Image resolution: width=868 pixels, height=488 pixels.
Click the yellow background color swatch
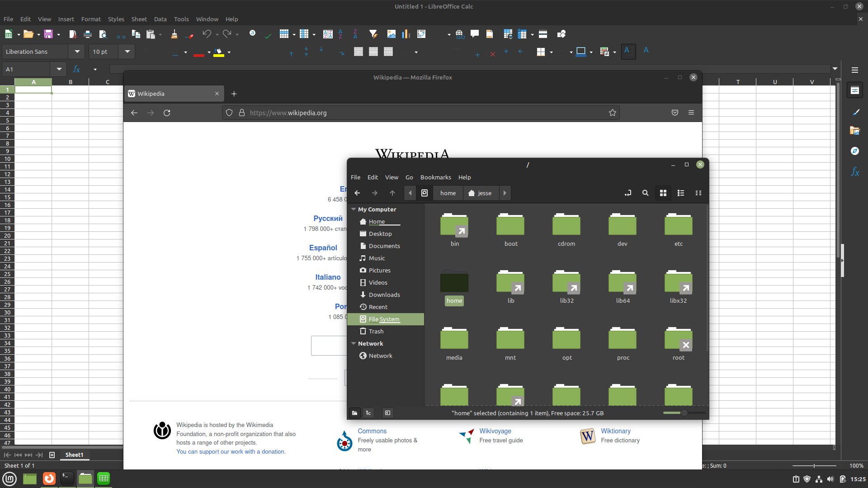(218, 52)
